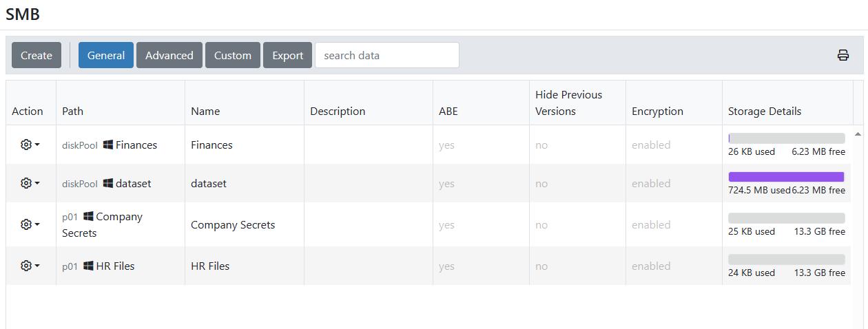This screenshot has height=329, width=868.
Task: Expand the action gear for HR Files
Action: [x=30, y=266]
